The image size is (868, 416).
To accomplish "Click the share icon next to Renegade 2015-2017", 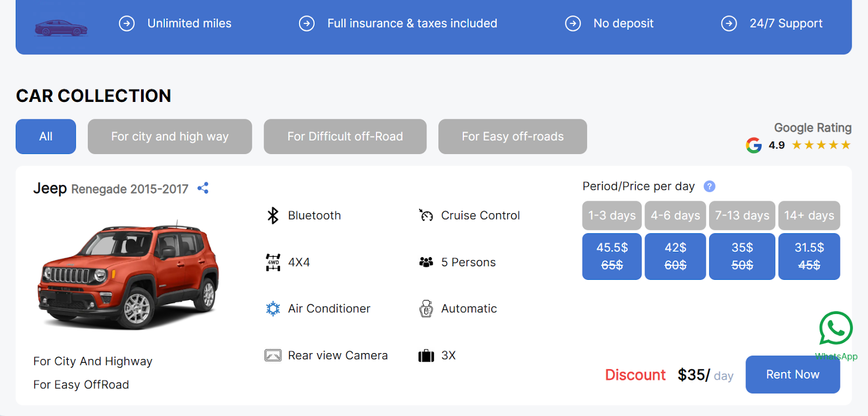I will (x=203, y=188).
